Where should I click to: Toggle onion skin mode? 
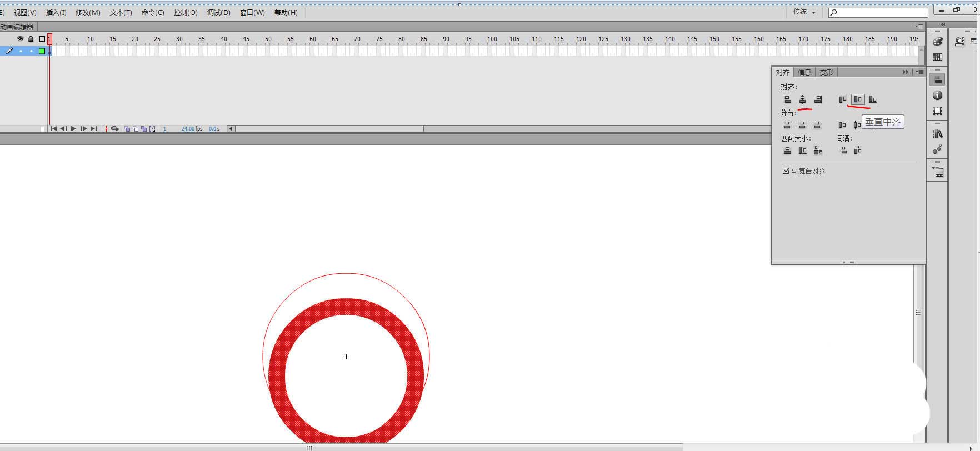click(127, 129)
